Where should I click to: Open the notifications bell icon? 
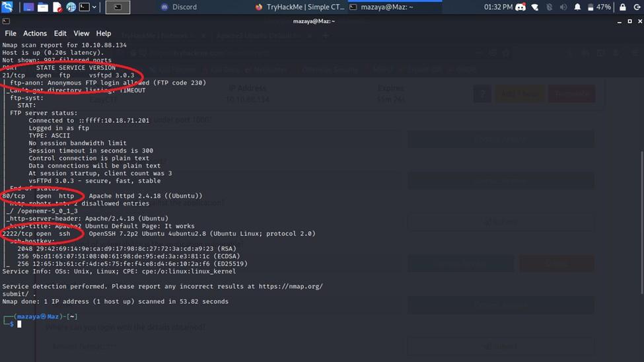pyautogui.click(x=577, y=7)
